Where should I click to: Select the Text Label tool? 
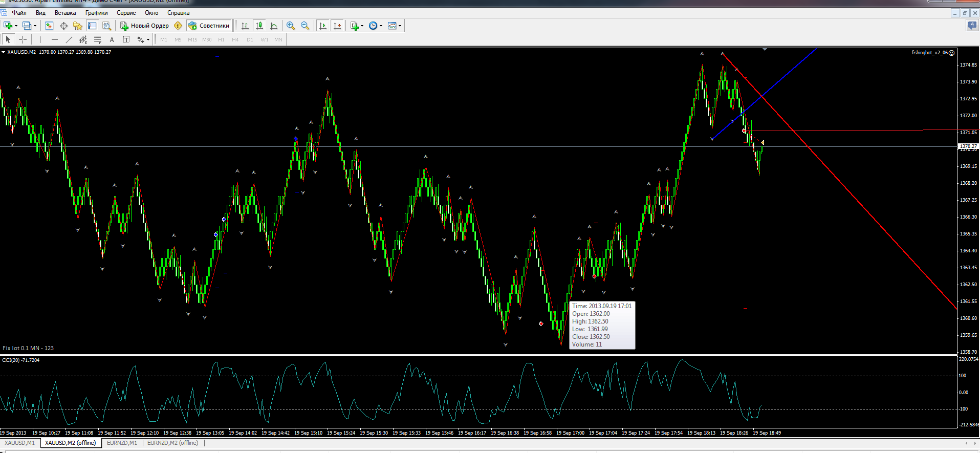126,39
